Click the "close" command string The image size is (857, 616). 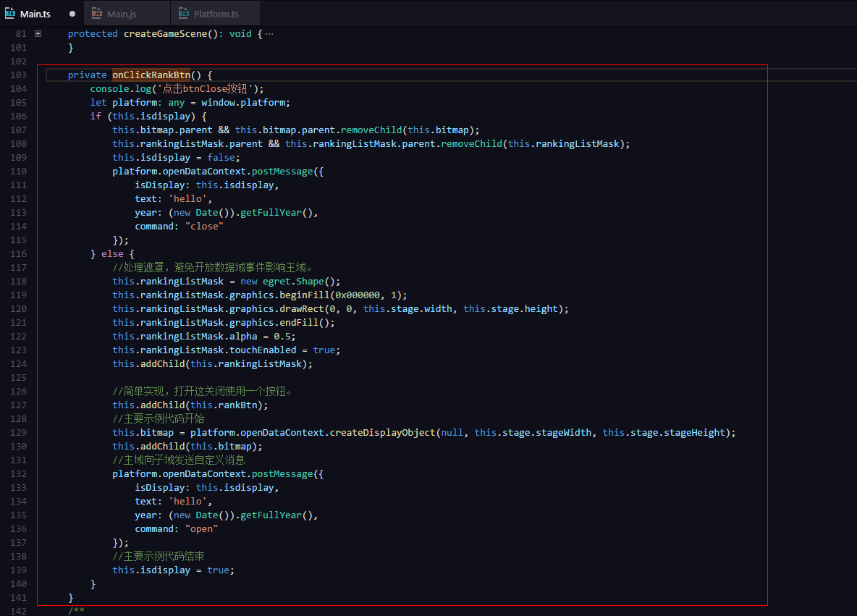tap(204, 227)
